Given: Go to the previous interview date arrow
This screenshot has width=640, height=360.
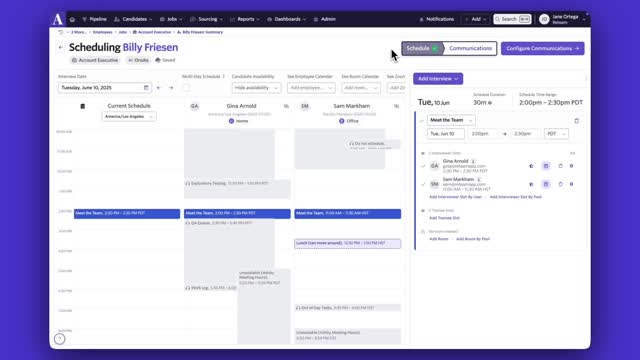Looking at the screenshot, I should [159, 88].
